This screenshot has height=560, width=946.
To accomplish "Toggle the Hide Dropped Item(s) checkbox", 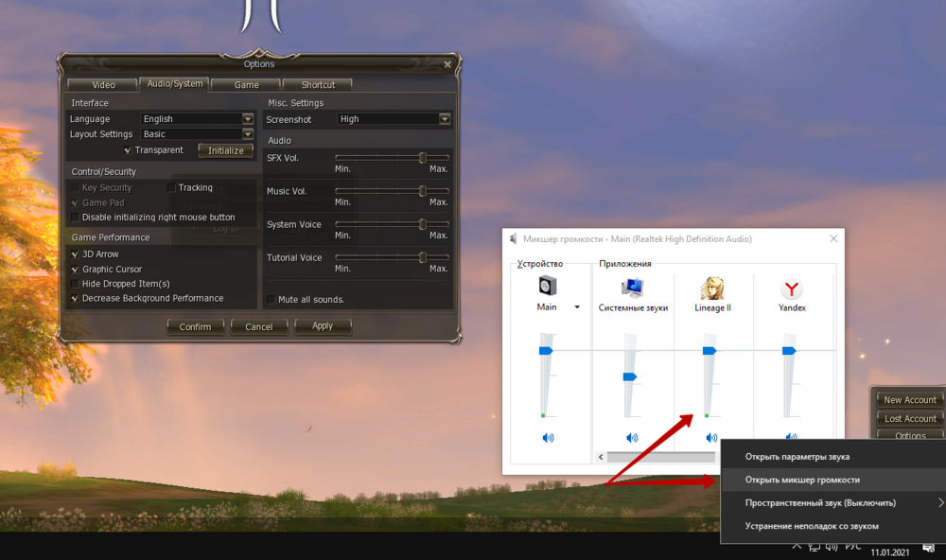I will tap(75, 284).
